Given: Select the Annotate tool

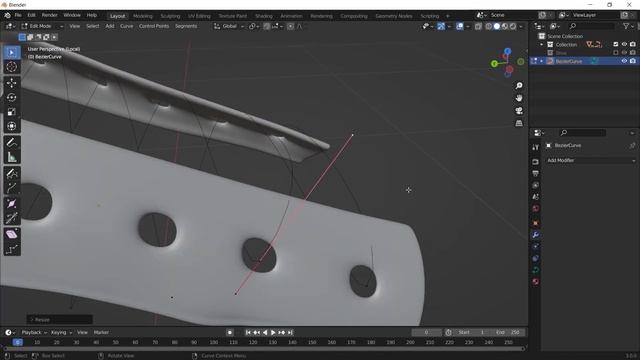Looking at the screenshot, I should [11, 142].
